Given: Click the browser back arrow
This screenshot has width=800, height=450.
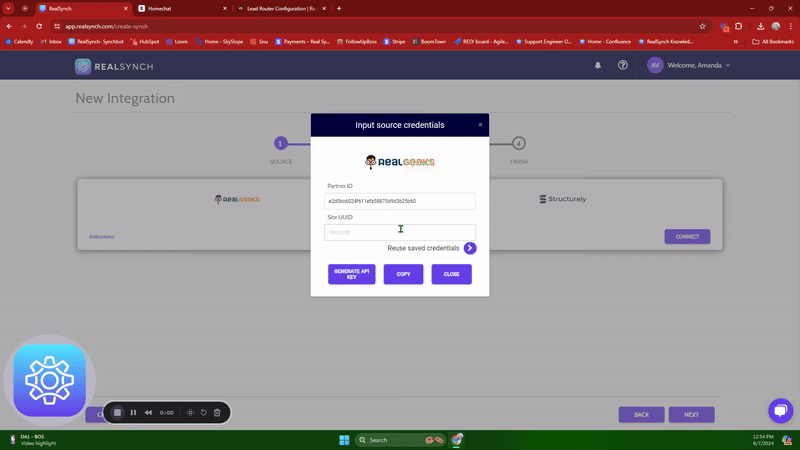Looking at the screenshot, I should point(9,26).
